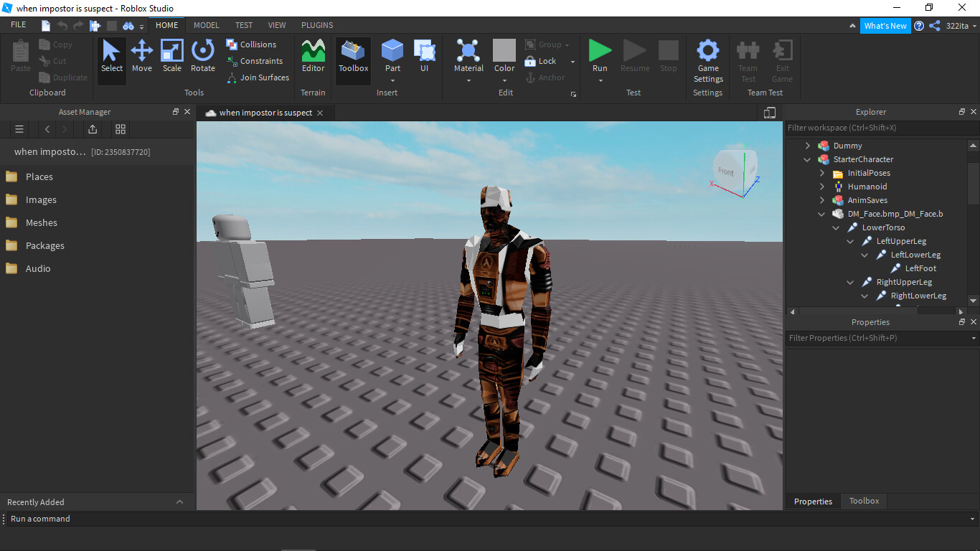Go back in Asset Manager
This screenshot has width=980, height=551.
[47, 129]
